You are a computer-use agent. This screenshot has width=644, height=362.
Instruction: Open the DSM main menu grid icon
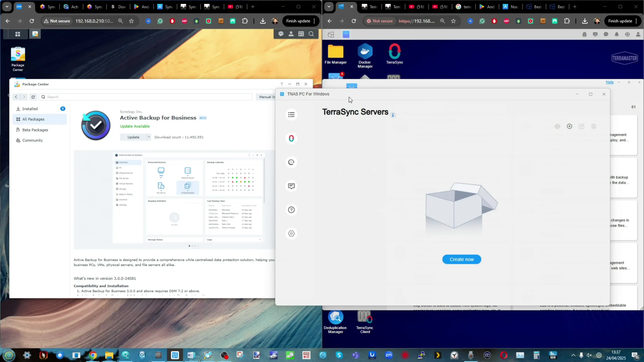point(18,34)
